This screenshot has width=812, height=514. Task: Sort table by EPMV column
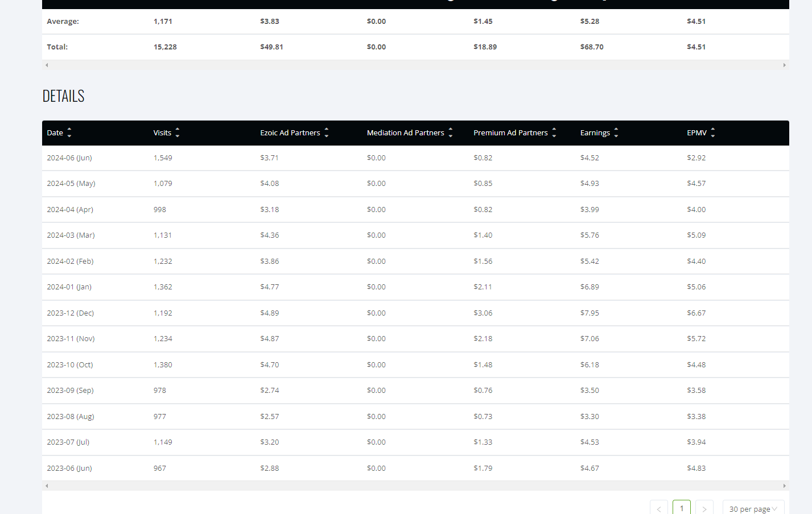tap(713, 133)
